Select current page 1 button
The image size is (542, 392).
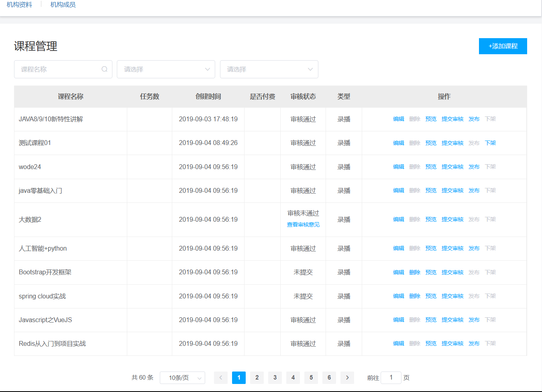point(239,378)
